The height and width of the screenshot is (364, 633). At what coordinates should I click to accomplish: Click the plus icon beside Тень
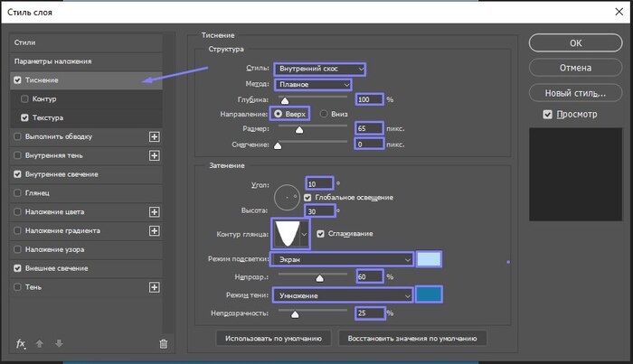pos(154,287)
